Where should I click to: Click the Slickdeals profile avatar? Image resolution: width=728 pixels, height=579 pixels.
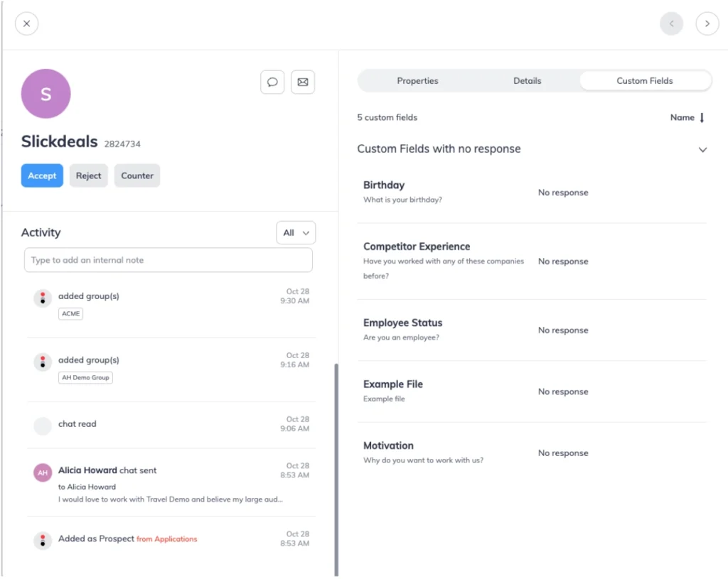coord(45,93)
